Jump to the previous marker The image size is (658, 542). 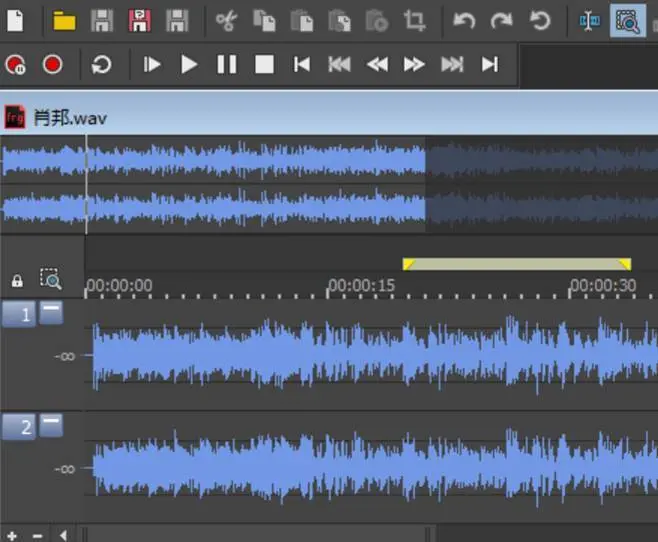(339, 65)
